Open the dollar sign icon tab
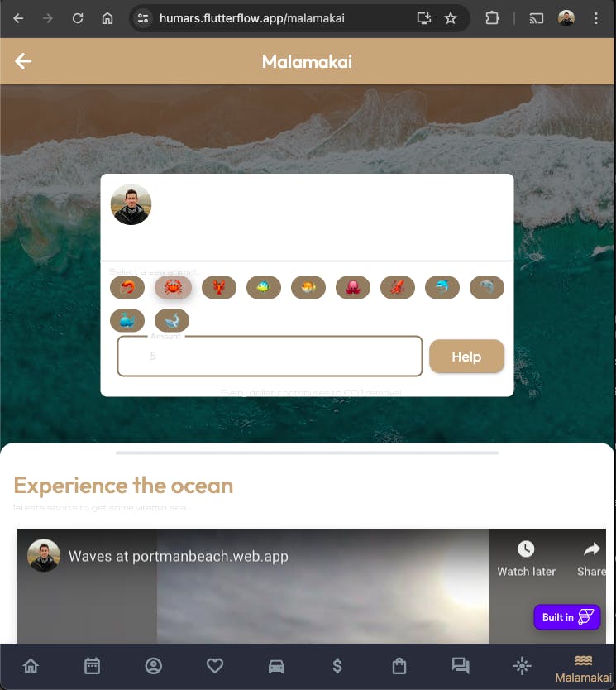The height and width of the screenshot is (690, 616). (x=337, y=666)
